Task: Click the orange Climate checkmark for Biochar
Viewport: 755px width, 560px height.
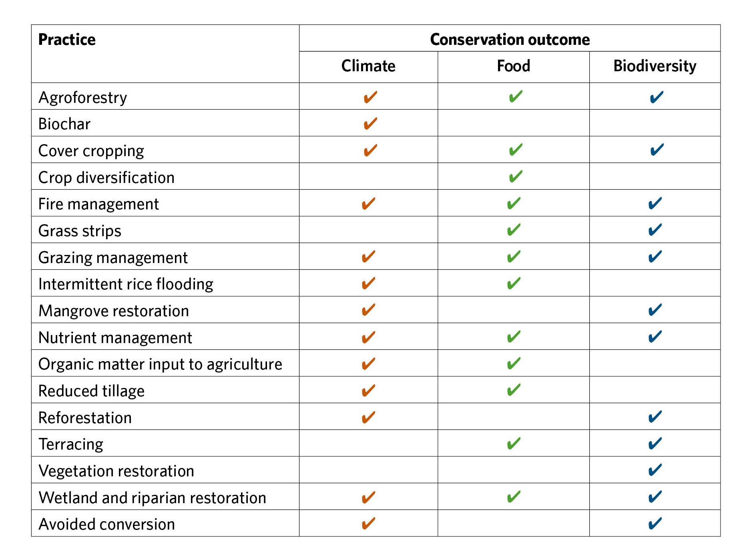Action: [x=370, y=124]
